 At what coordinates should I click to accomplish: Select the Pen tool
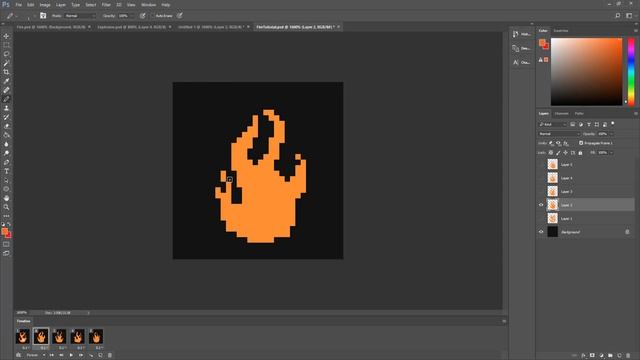(6, 162)
